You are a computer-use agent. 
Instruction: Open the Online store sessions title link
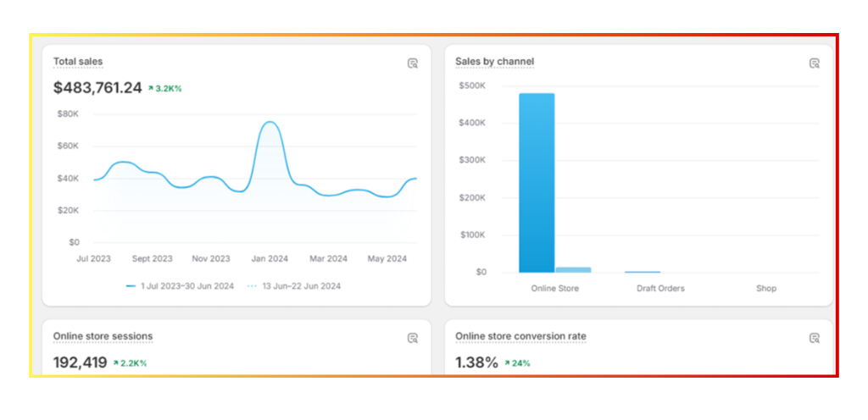pos(103,336)
